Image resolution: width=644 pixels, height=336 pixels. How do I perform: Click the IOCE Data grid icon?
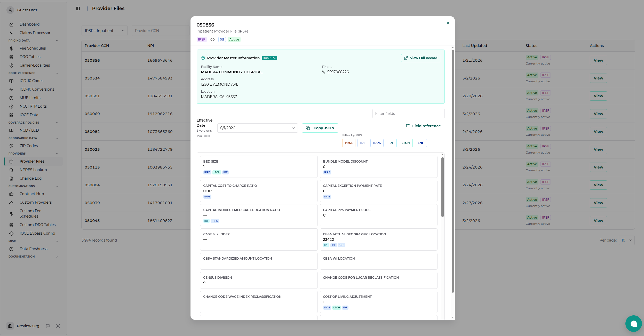[x=11, y=115]
